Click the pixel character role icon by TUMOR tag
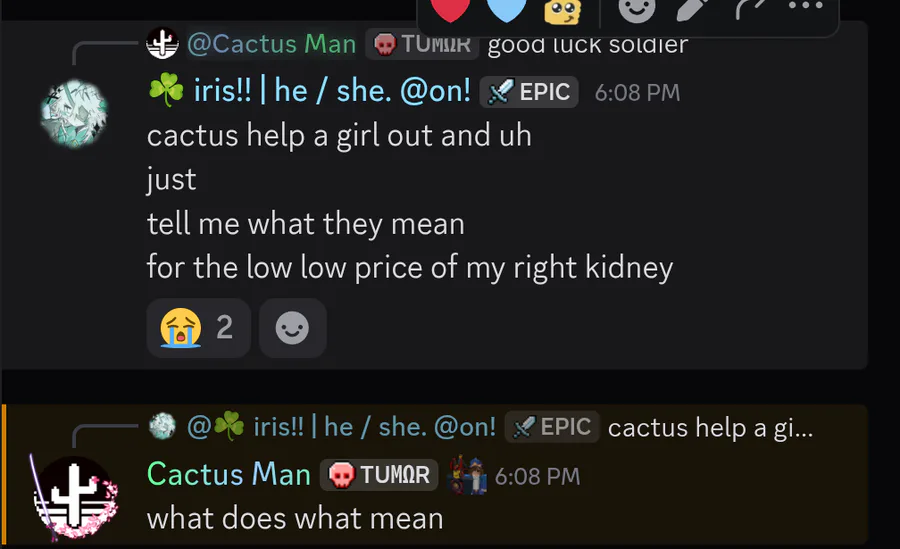900x549 pixels. pyautogui.click(x=466, y=475)
